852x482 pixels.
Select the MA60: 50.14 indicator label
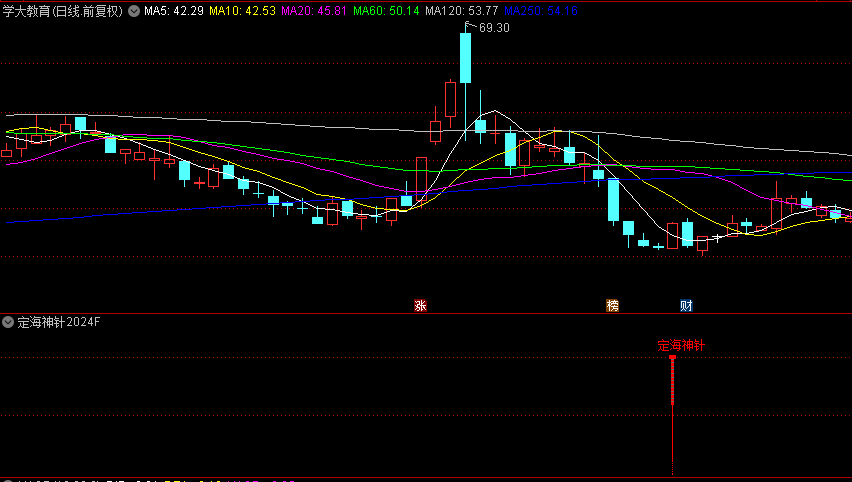click(x=386, y=11)
